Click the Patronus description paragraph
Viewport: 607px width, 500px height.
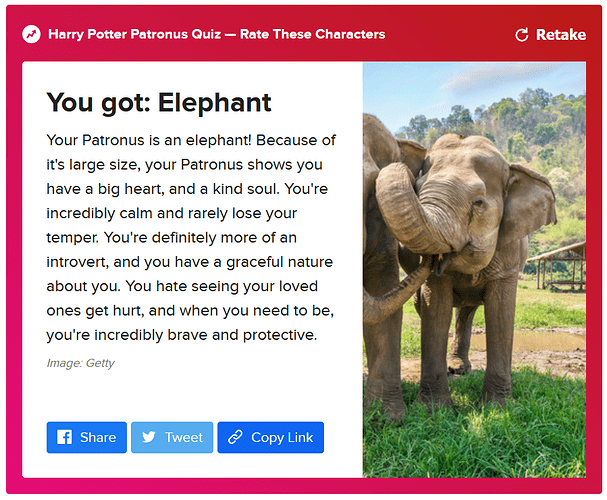190,238
